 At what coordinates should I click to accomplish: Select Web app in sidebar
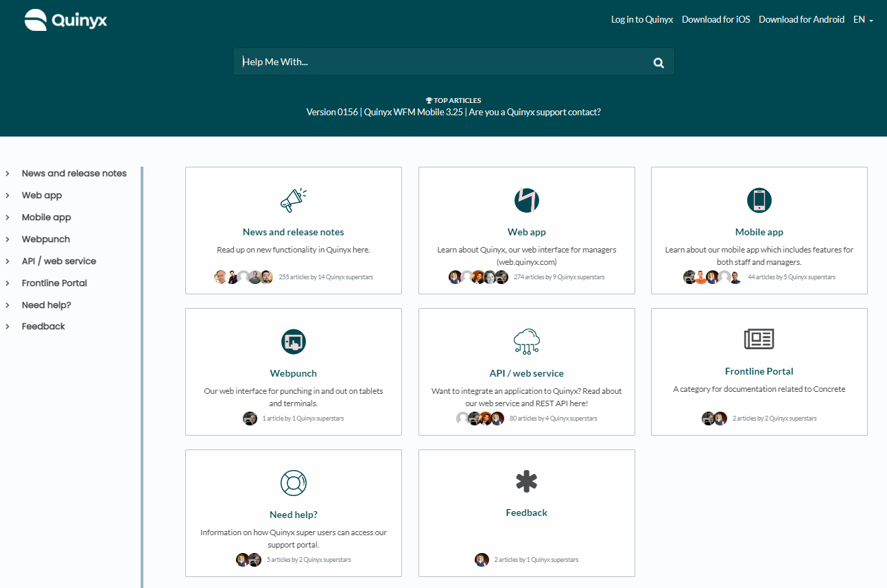42,196
